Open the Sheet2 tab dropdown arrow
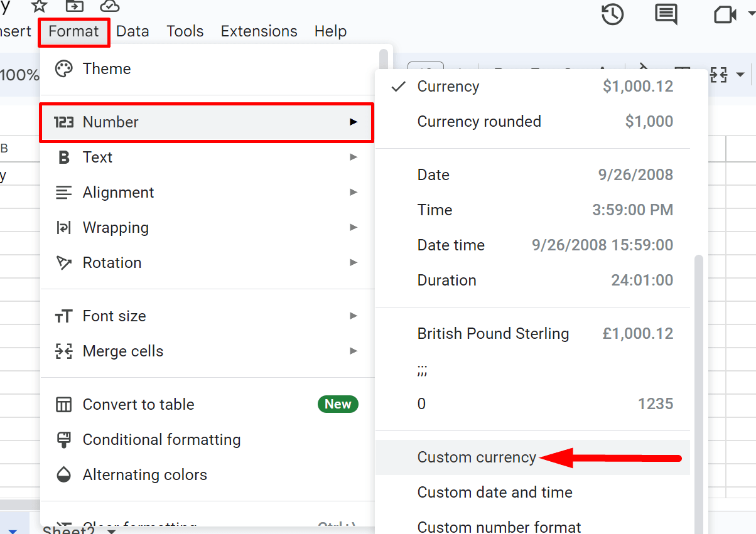 point(110,530)
